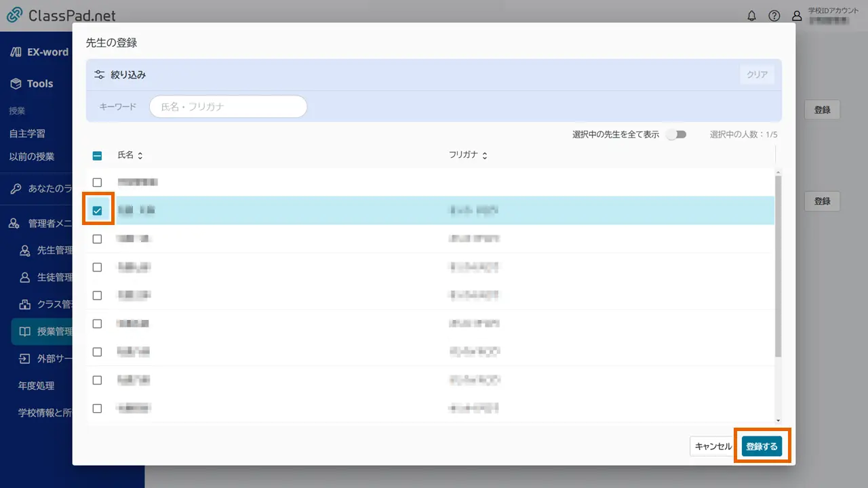The image size is (868, 488).
Task: Click the teacher list vertical scrollbar
Action: [x=778, y=264]
